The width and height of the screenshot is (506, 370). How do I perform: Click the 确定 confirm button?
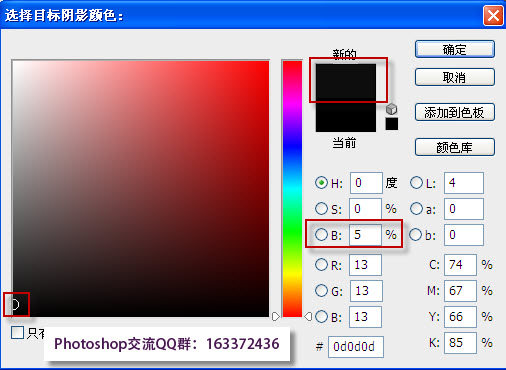click(x=455, y=49)
